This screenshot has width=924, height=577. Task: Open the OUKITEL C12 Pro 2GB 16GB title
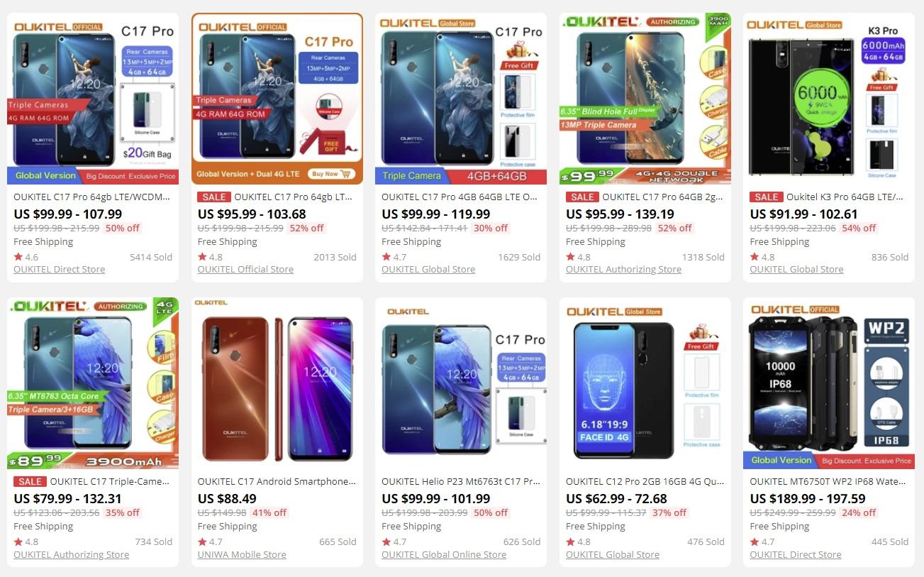[645, 482]
